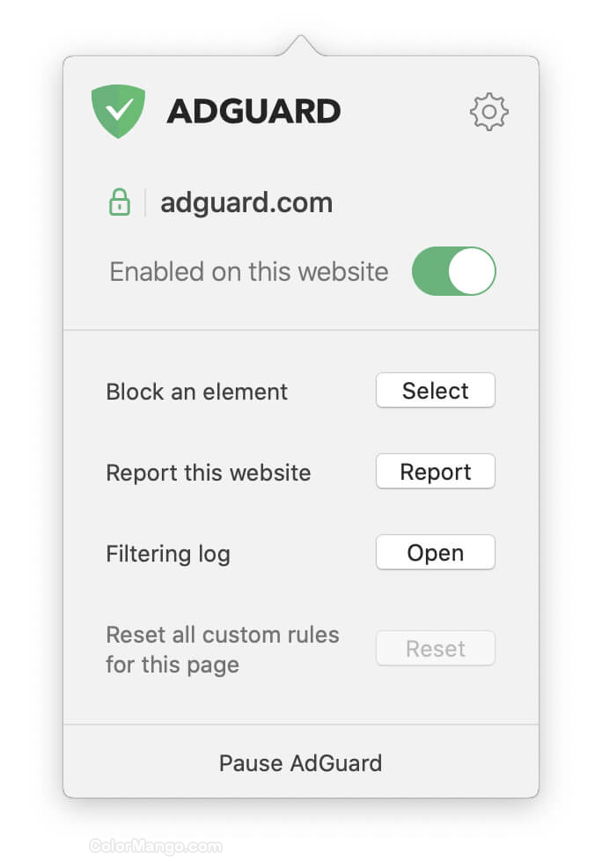The image size is (602, 868).
Task: Click the ADGUARD header title
Action: point(253,110)
